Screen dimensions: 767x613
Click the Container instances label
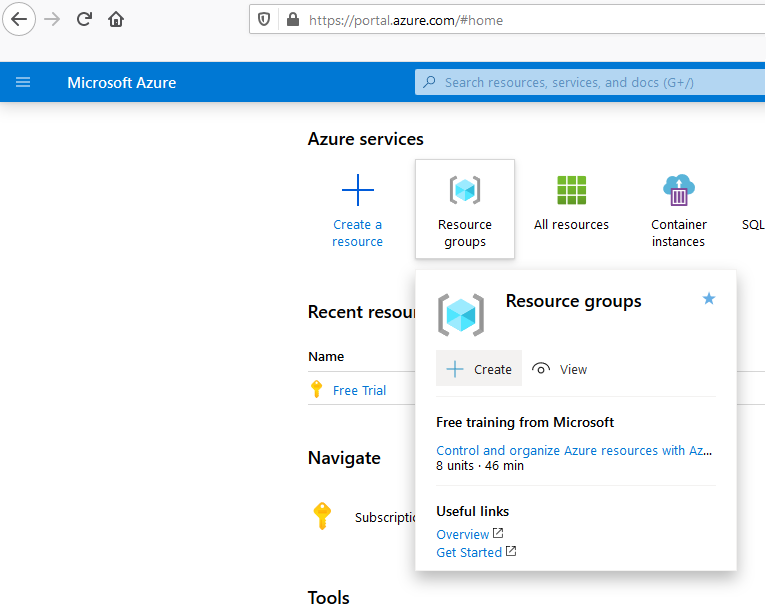[x=678, y=233]
